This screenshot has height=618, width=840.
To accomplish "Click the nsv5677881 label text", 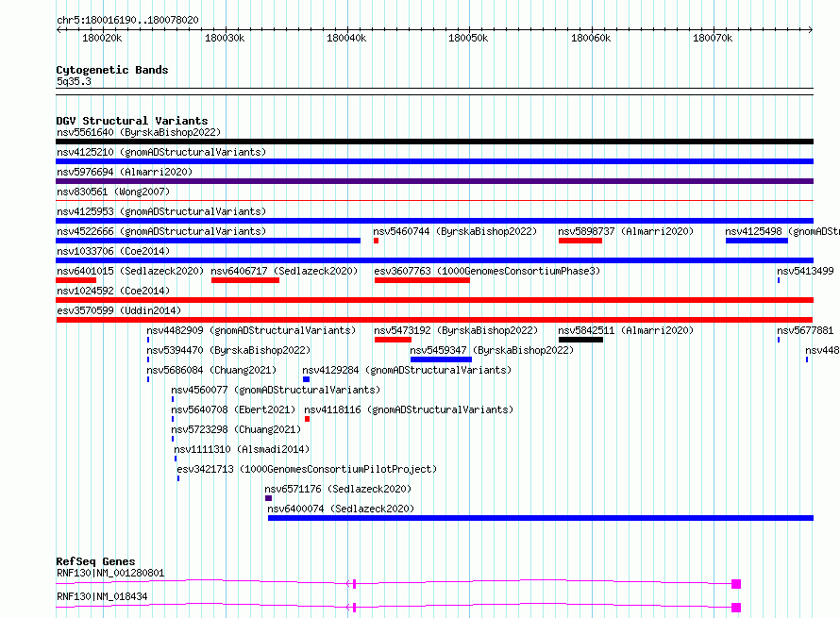I will point(805,330).
